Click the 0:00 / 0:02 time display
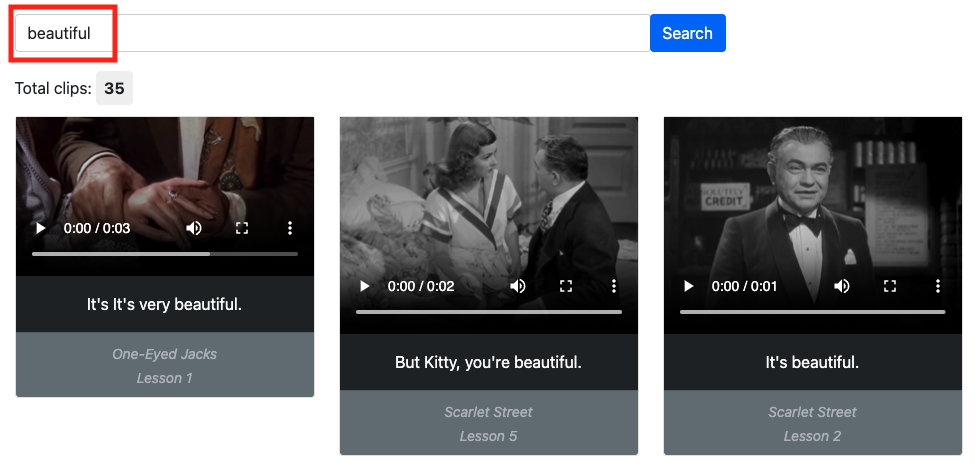The image size is (975, 463). coord(421,286)
